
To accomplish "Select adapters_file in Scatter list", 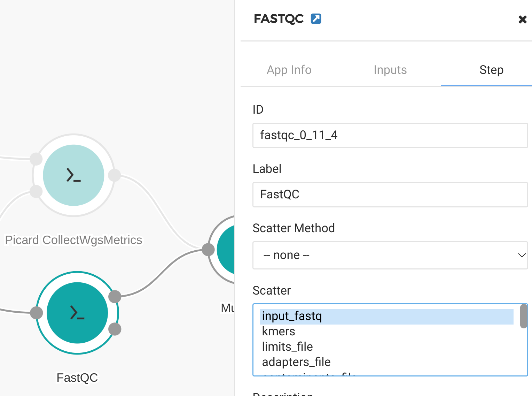I will point(386,362).
